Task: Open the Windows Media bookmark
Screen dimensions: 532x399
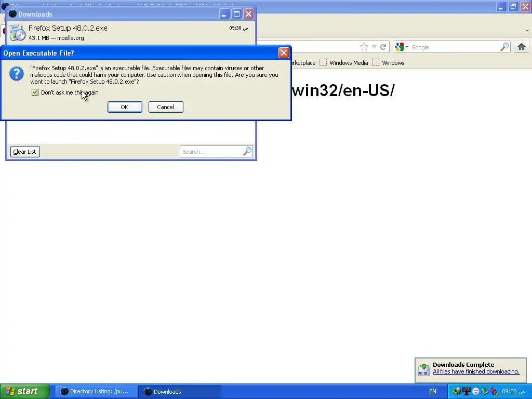Action: (x=344, y=63)
